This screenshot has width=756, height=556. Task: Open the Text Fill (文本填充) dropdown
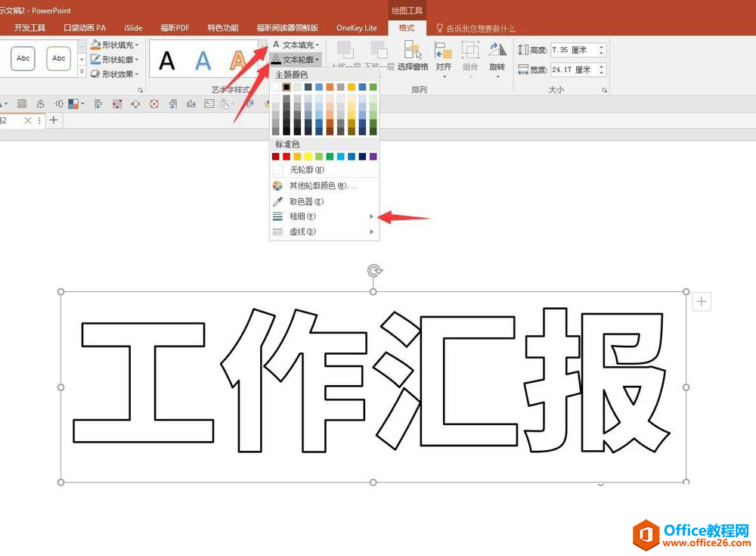pos(301,45)
